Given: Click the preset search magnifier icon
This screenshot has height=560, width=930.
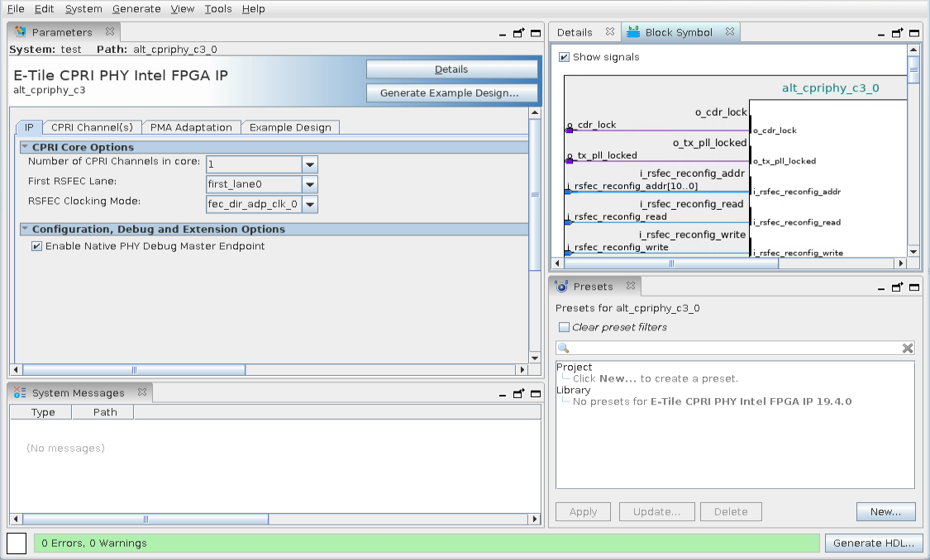Looking at the screenshot, I should click(x=564, y=349).
